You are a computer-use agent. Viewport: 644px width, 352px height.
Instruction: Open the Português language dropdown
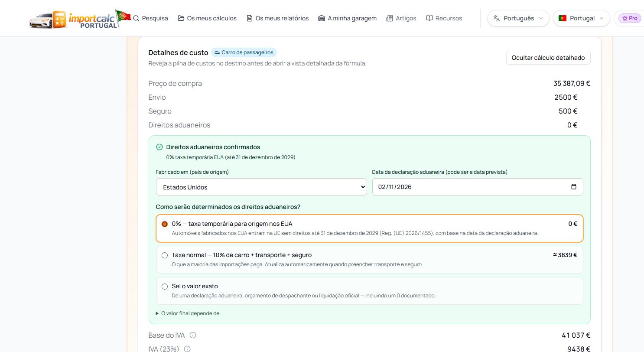pos(518,18)
